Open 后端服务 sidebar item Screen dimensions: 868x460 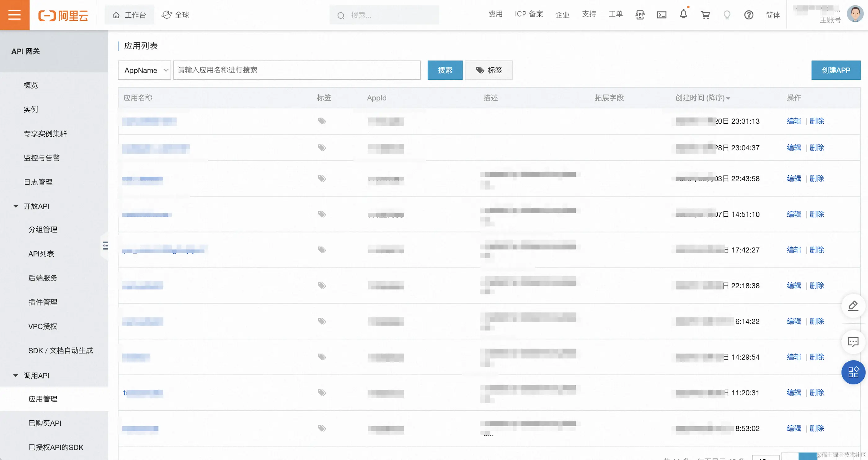43,278
